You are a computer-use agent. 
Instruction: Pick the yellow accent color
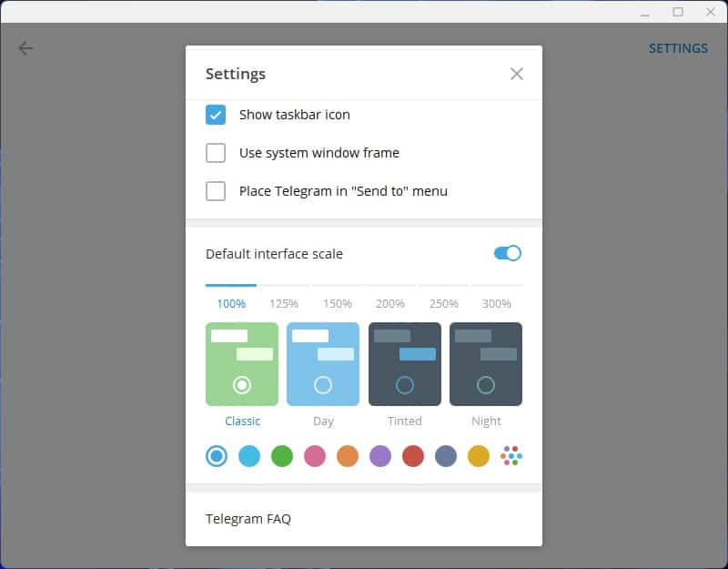pyautogui.click(x=479, y=456)
